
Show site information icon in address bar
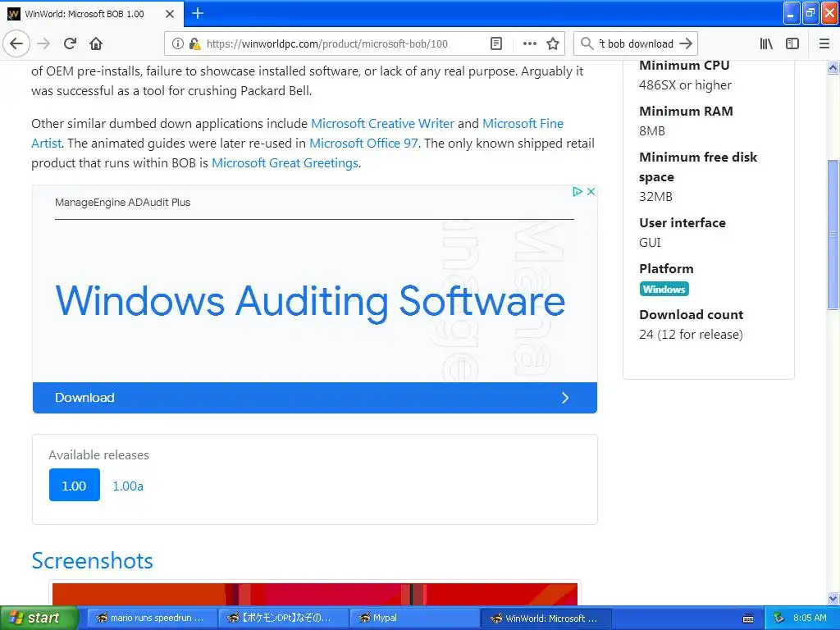click(x=177, y=44)
